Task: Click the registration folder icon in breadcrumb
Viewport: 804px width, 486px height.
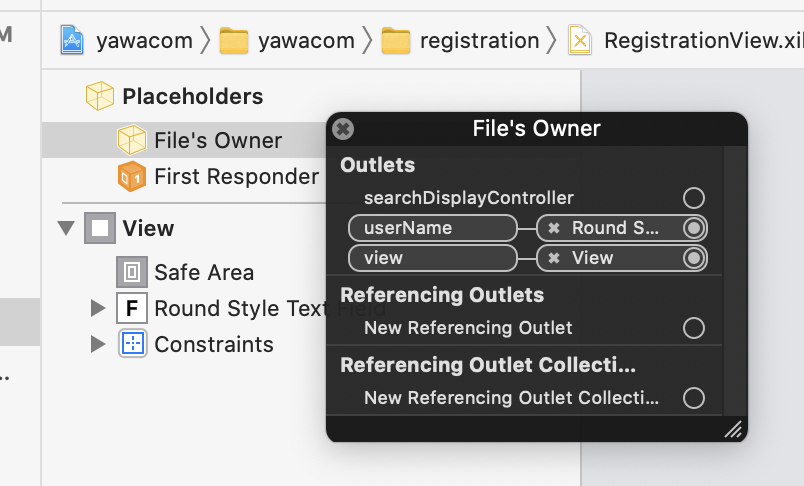Action: [x=397, y=40]
